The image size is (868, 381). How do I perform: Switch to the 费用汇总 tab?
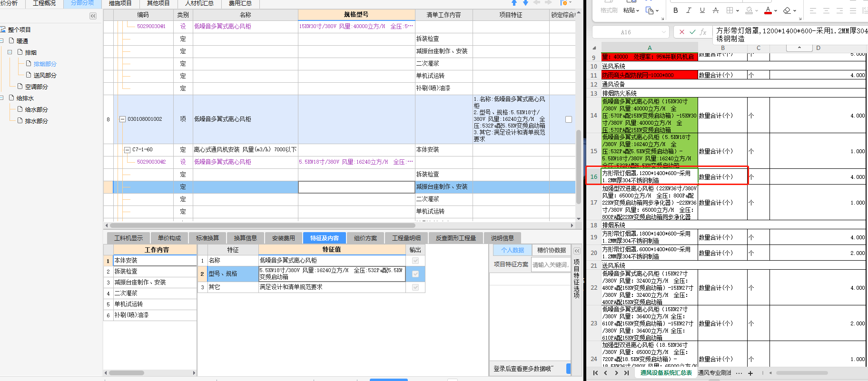point(240,3)
